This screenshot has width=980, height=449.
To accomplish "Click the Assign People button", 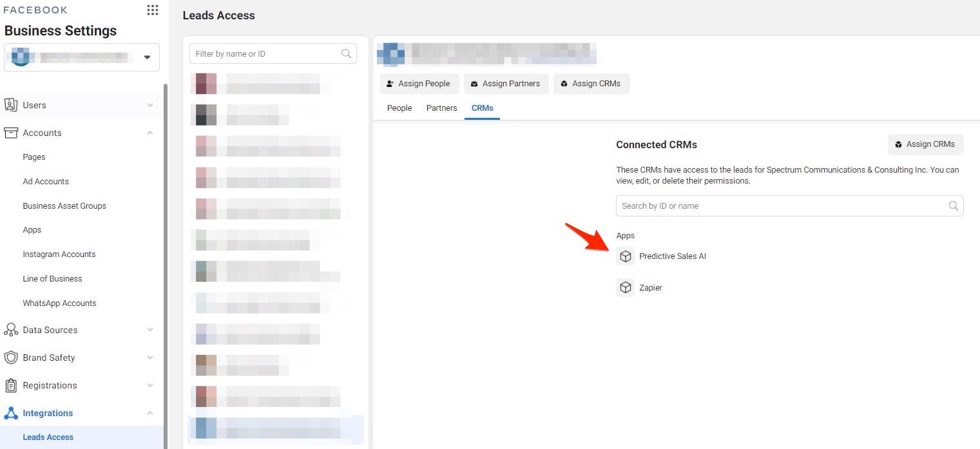I will 419,84.
